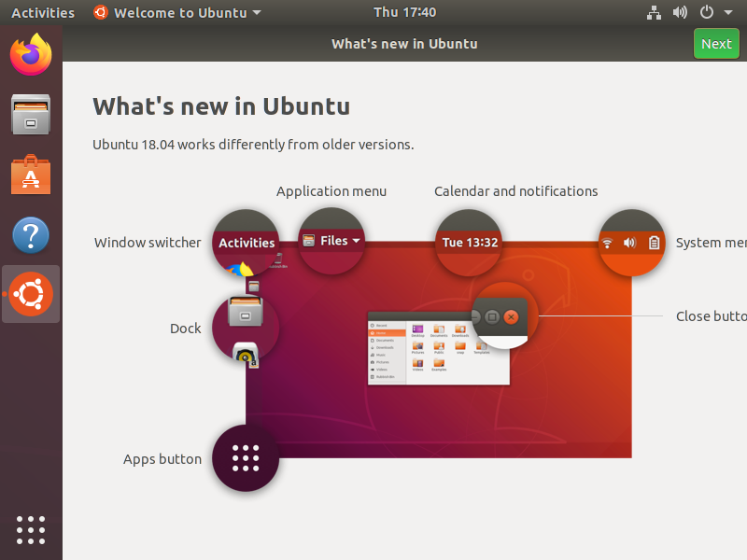Screen dimensions: 747x560
Task: Click the 'Application menu' label
Action: pos(331,191)
